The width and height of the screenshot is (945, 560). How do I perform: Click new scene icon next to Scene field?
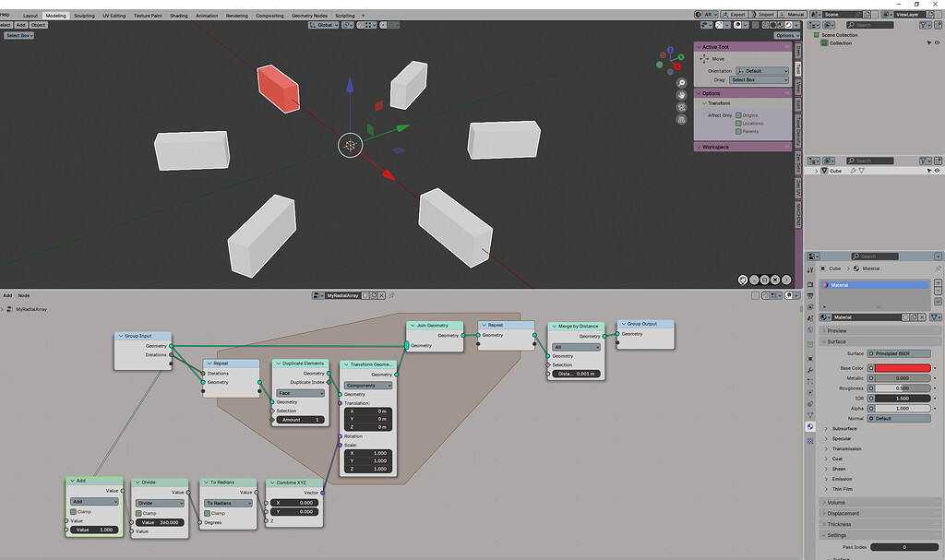(x=867, y=15)
